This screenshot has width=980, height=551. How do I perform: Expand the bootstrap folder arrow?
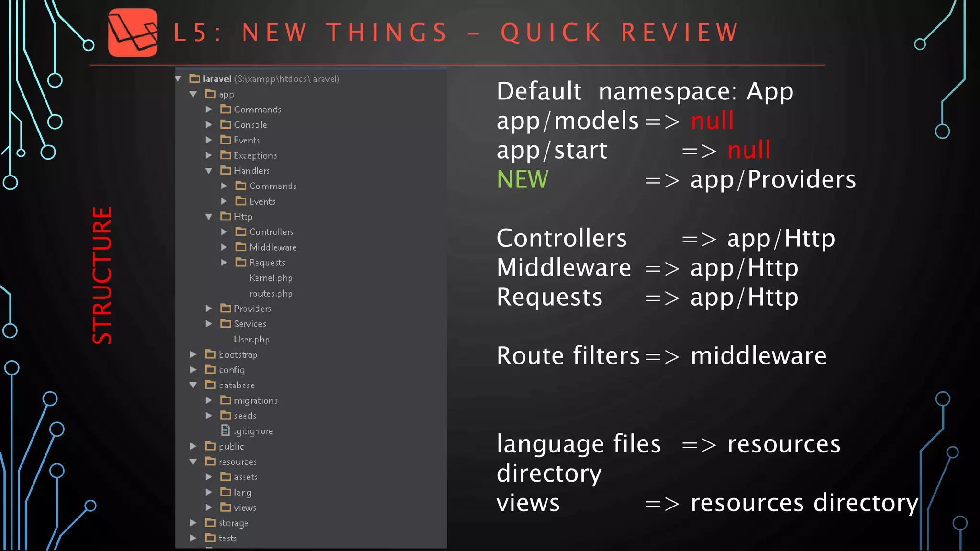[193, 354]
